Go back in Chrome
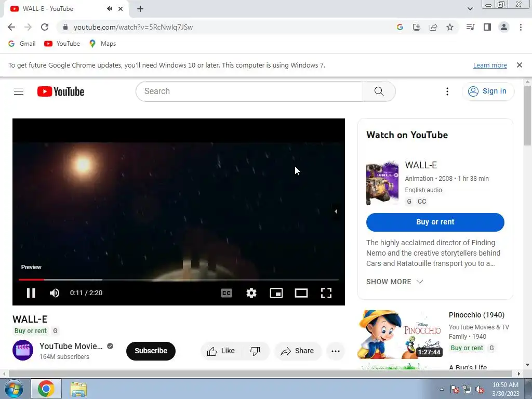532x399 pixels. coord(11,27)
